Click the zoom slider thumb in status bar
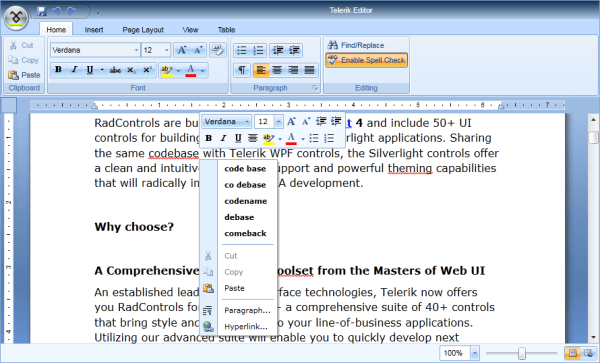600x363 pixels. (522, 353)
